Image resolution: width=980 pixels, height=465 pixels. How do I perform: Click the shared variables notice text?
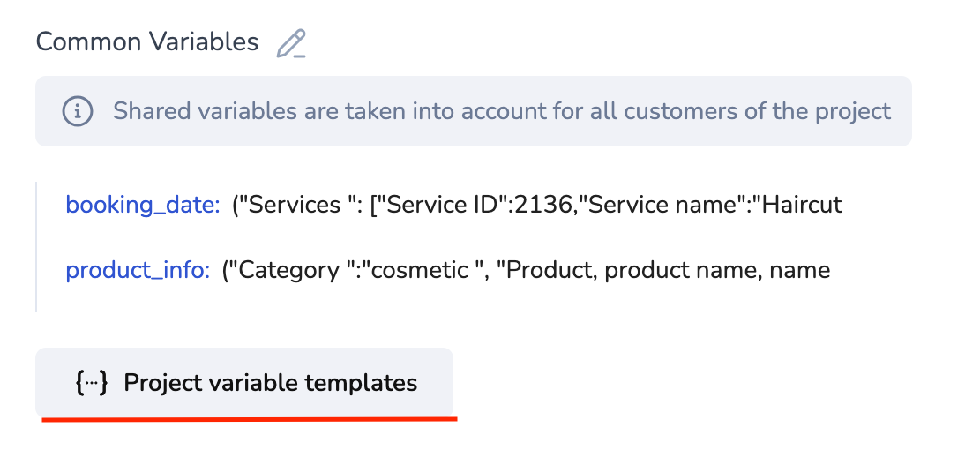pyautogui.click(x=502, y=111)
